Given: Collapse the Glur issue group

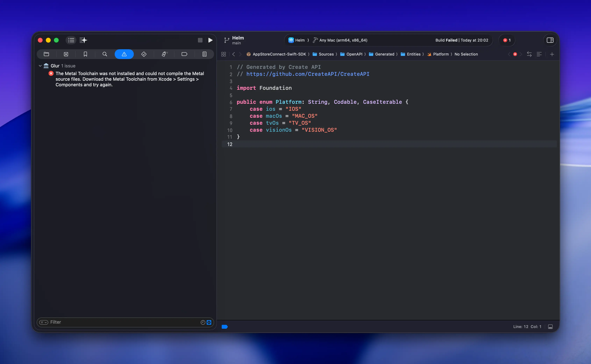Looking at the screenshot, I should pos(40,66).
